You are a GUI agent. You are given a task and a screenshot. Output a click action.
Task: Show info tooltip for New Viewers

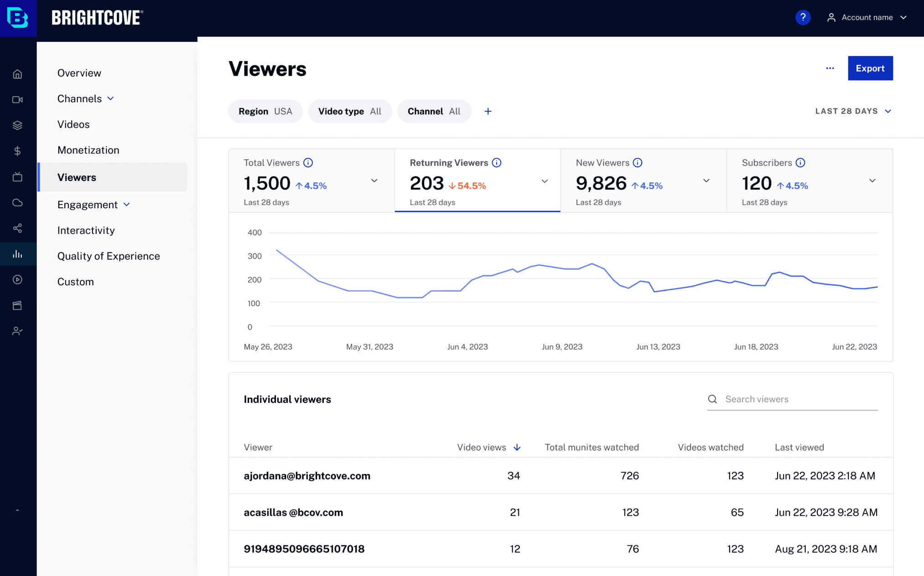pos(638,163)
